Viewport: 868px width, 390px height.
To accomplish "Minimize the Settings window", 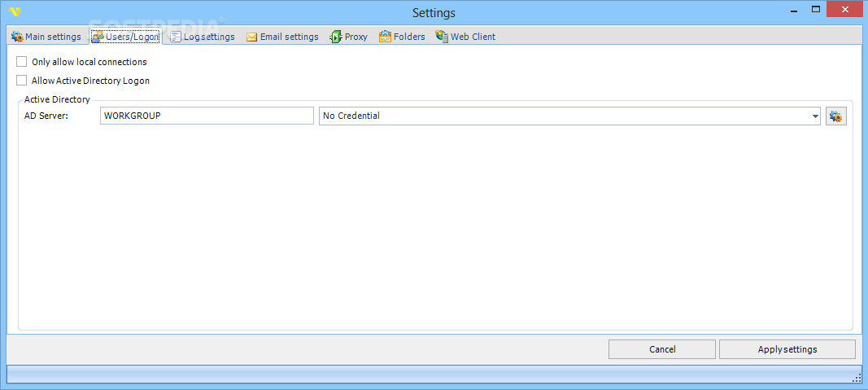I will click(794, 10).
